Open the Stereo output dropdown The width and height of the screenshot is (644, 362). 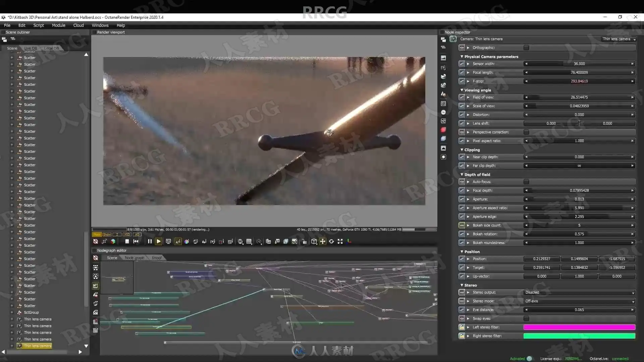[579, 292]
